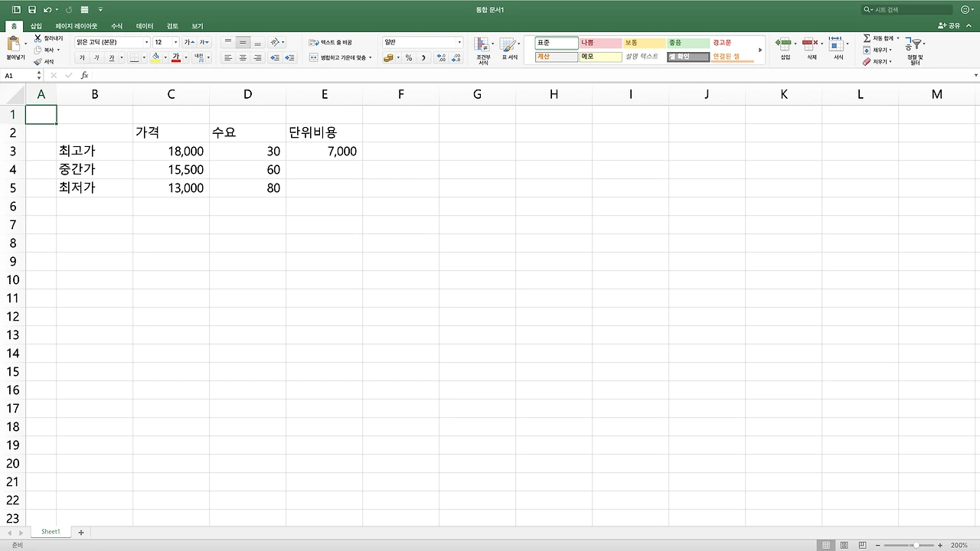Click the increase indent icon
Viewport: 980px width, 551px height.
[x=289, y=57]
